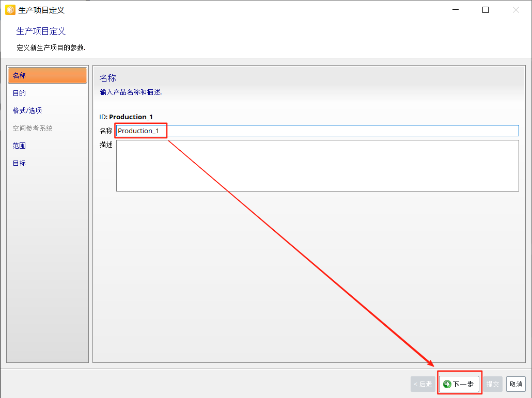This screenshot has height=398, width=532.
Task: Select the greyed 空间参考系统 step
Action: tap(33, 128)
